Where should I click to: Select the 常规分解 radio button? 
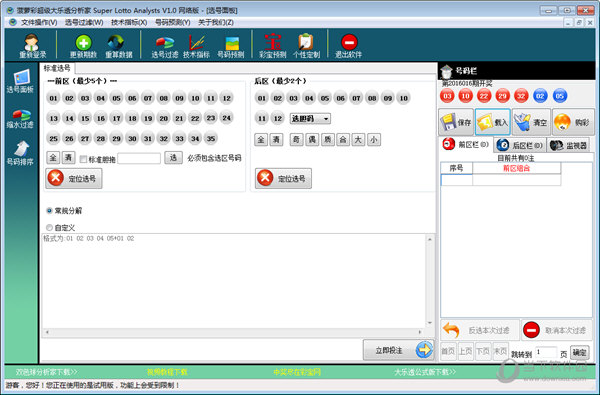pyautogui.click(x=49, y=211)
